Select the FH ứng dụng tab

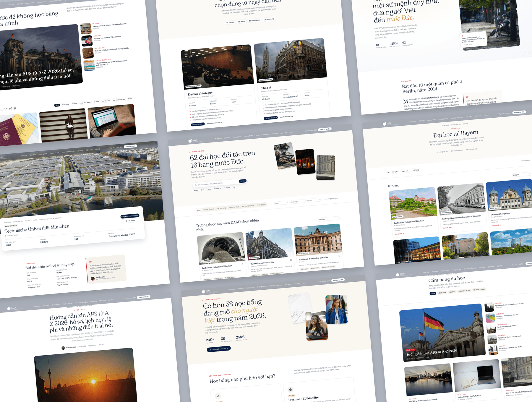pyautogui.click(x=222, y=208)
